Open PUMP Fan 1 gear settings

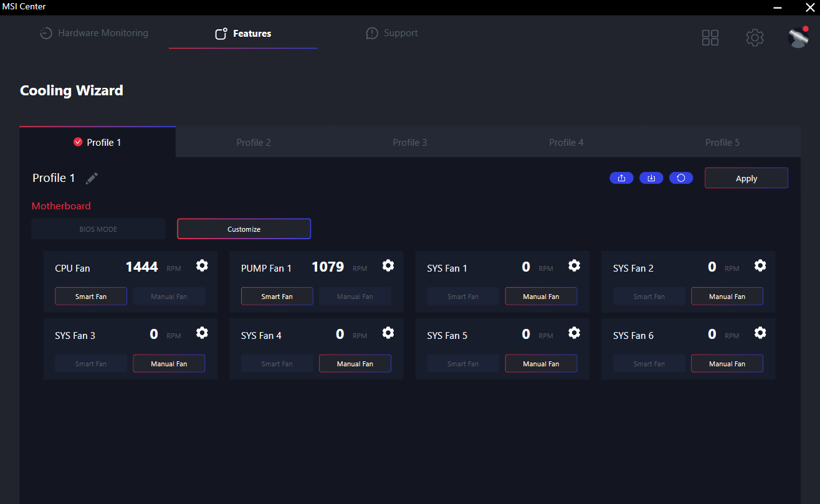pos(388,265)
